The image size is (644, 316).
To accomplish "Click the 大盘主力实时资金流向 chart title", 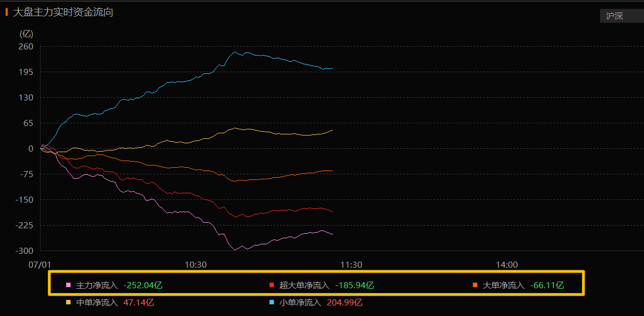I will coord(63,12).
